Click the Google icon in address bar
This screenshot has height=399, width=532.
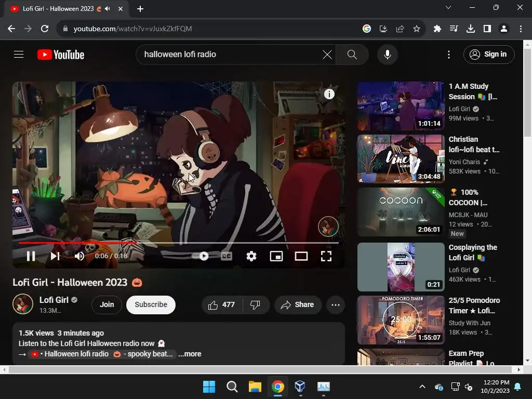coord(366,29)
